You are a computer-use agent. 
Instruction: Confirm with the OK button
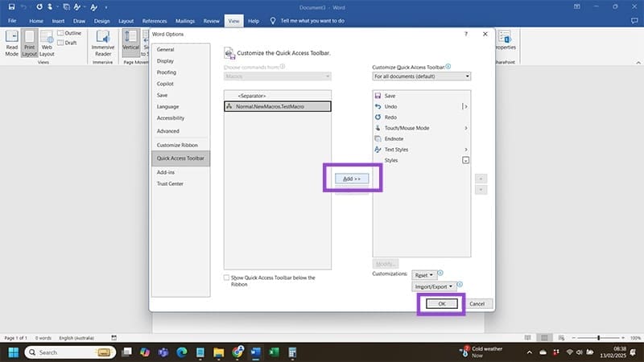pos(440,303)
